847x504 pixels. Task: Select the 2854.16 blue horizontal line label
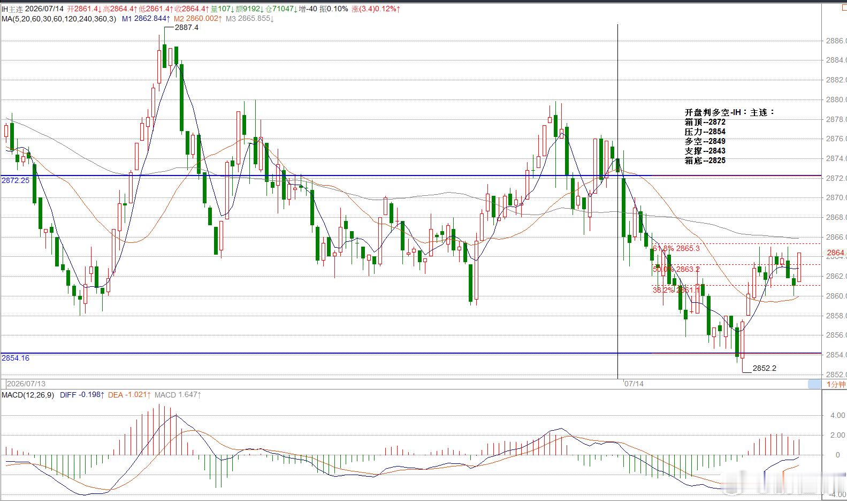(16, 358)
